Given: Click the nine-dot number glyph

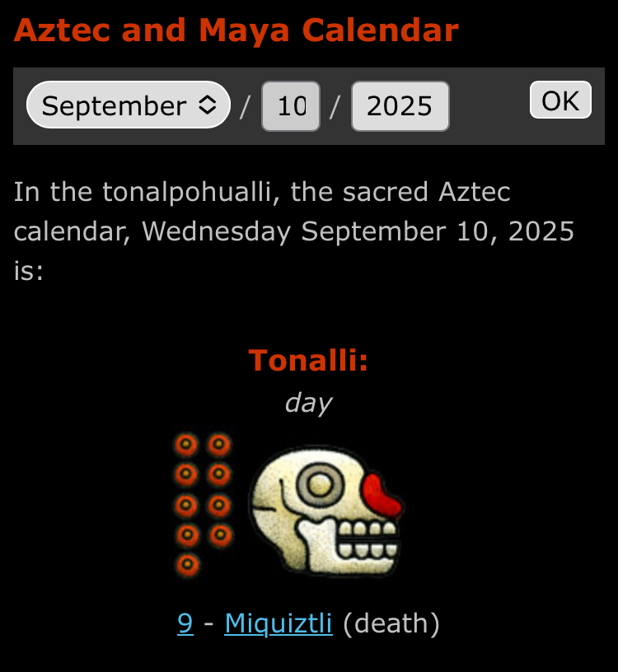Looking at the screenshot, I should tap(204, 505).
